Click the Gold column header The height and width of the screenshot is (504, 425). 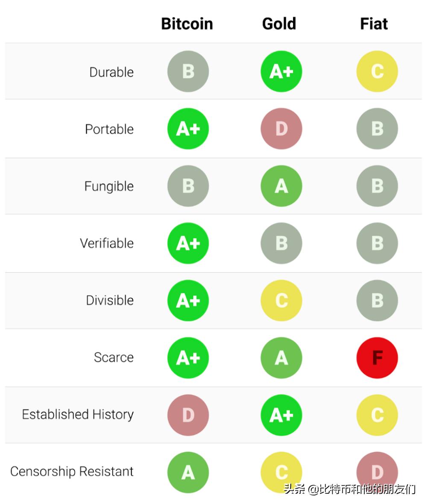[x=279, y=24]
